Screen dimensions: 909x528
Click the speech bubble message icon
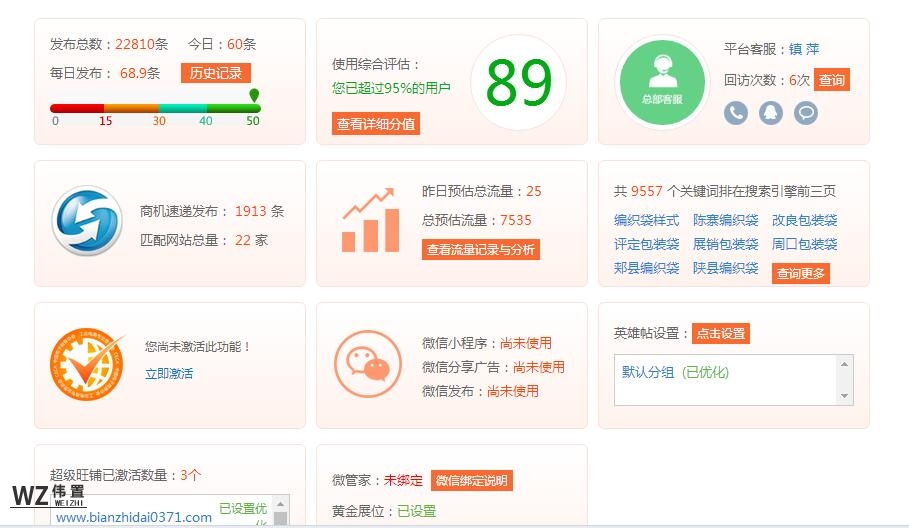[x=806, y=112]
